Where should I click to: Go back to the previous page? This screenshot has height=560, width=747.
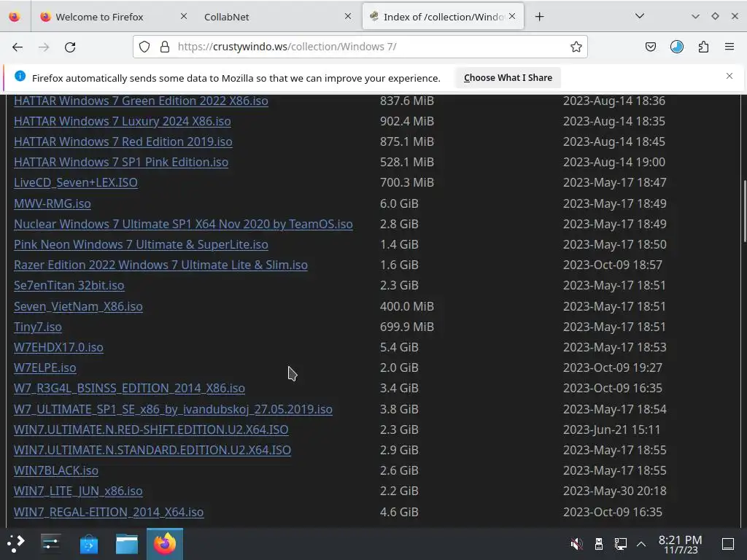point(18,47)
